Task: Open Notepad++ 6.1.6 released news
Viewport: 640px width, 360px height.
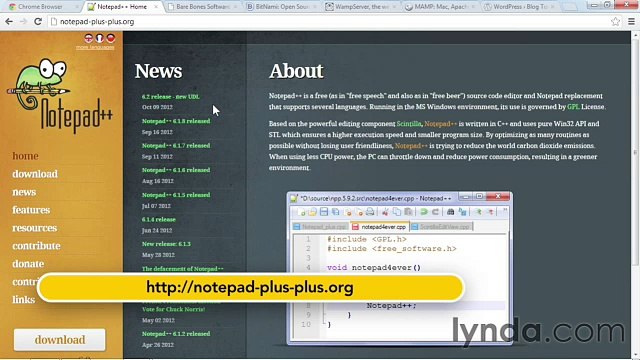Action: click(176, 170)
